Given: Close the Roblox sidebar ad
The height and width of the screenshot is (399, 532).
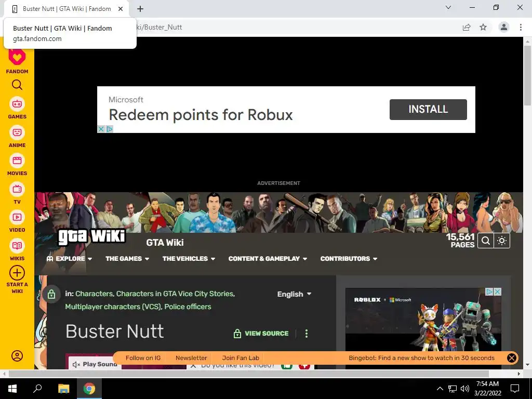Looking at the screenshot, I should [497, 291].
